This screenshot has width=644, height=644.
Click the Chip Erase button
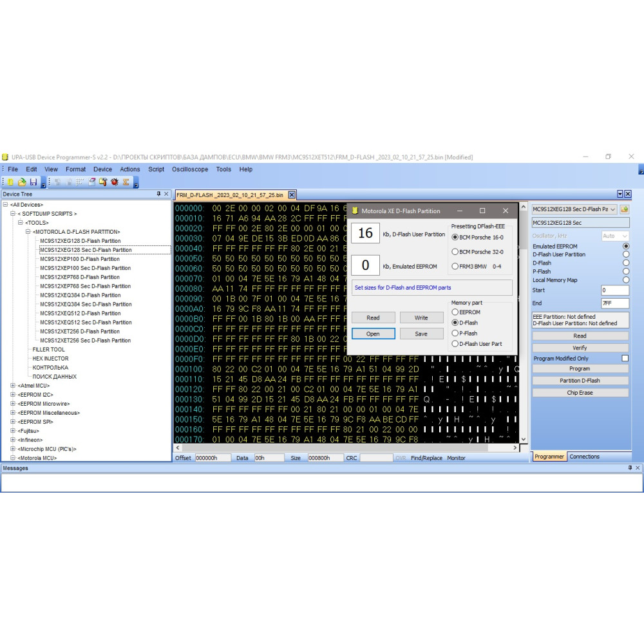tap(580, 393)
